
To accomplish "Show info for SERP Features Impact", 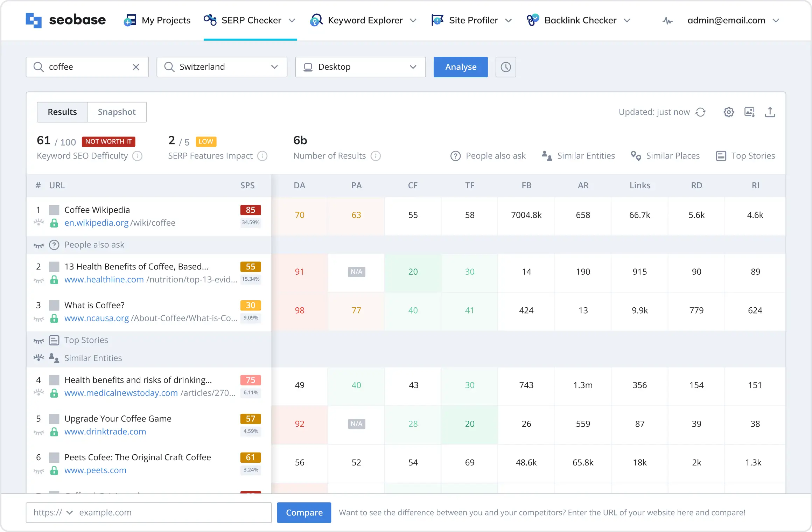I will (262, 156).
